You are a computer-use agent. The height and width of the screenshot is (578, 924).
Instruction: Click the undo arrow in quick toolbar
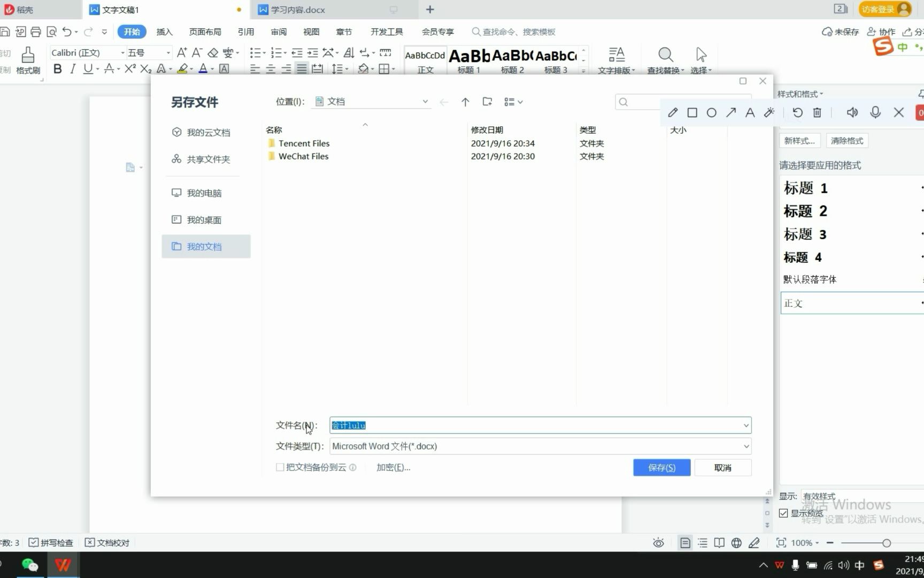(x=66, y=32)
